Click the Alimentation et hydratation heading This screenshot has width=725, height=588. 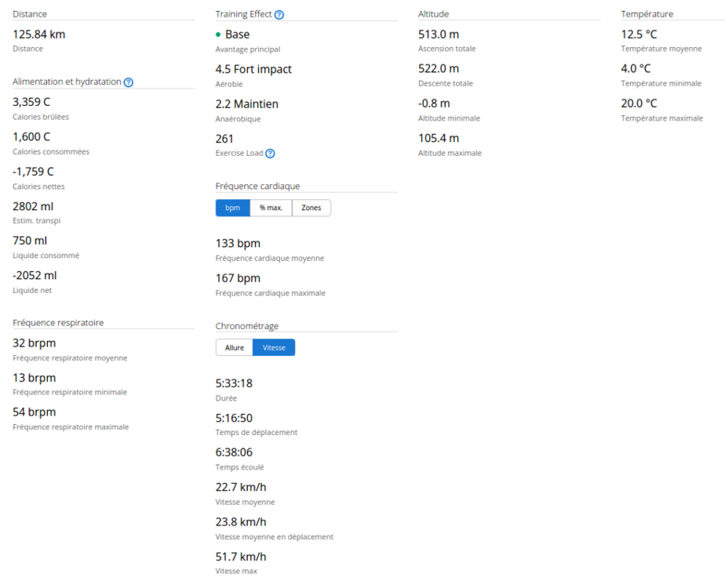(67, 82)
